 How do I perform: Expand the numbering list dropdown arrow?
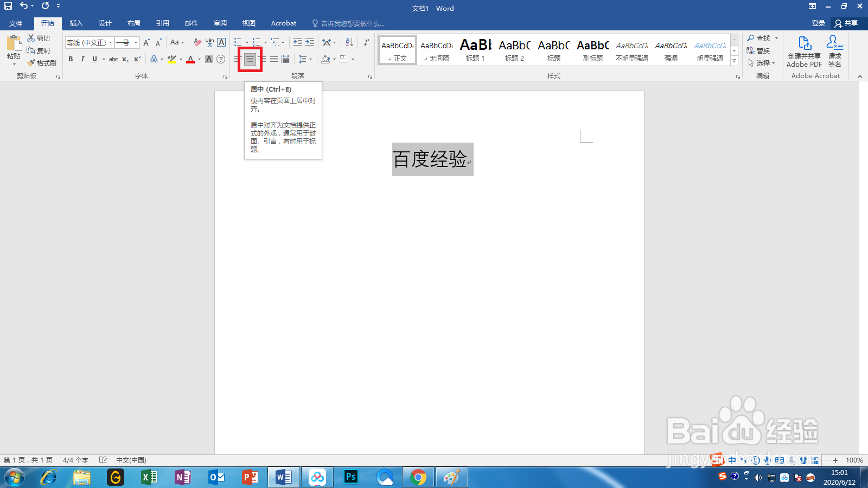[x=265, y=42]
